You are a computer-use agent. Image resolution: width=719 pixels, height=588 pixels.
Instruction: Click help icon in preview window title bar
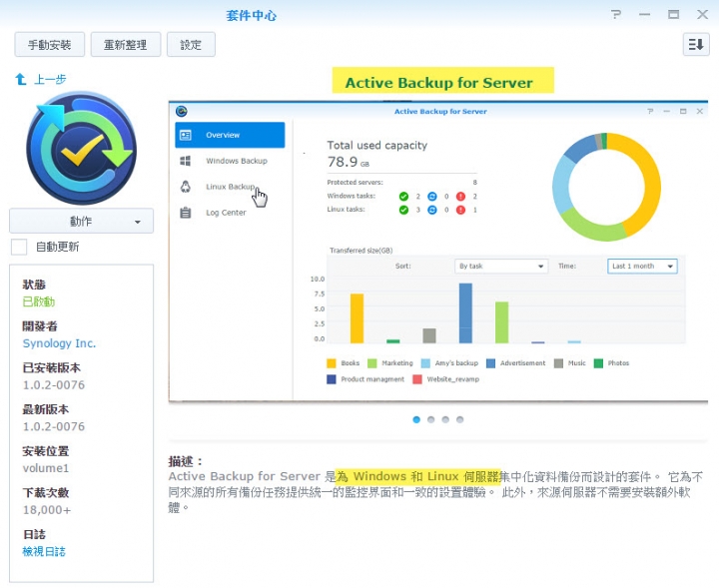650,111
